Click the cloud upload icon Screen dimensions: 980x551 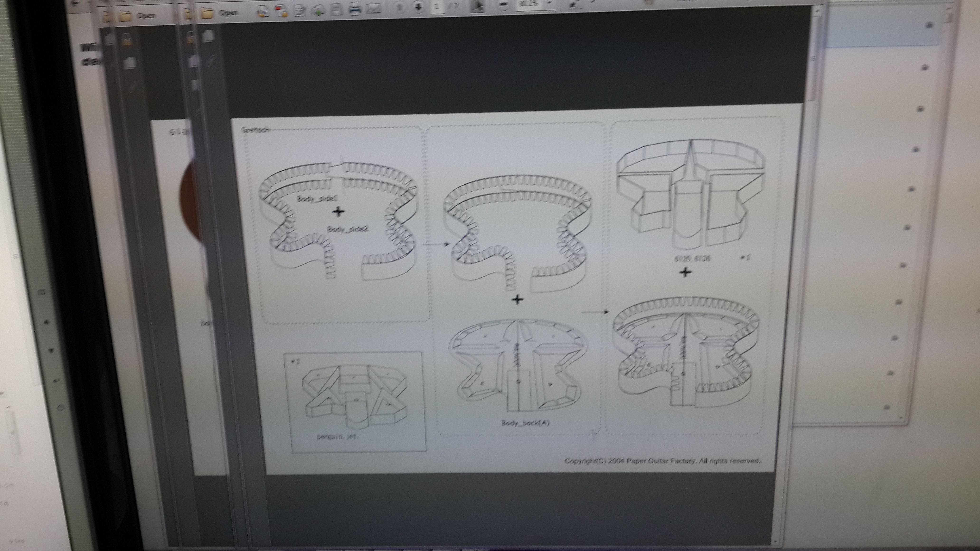tap(318, 11)
